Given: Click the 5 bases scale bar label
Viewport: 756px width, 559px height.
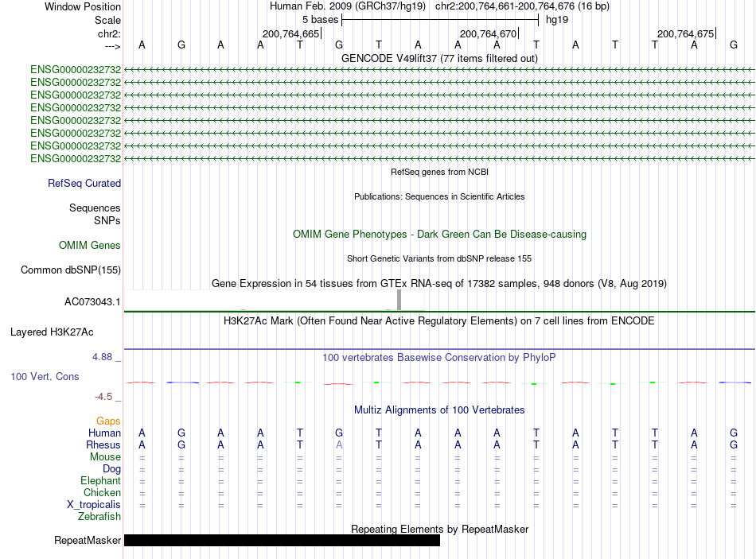Looking at the screenshot, I should (x=320, y=20).
